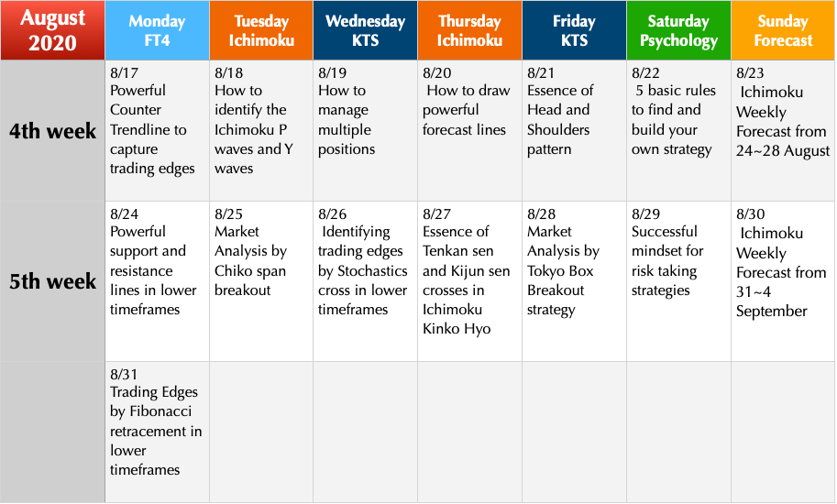
Task: Open 8/28 Tokyo Box Breakout strategy entry
Action: point(575,281)
